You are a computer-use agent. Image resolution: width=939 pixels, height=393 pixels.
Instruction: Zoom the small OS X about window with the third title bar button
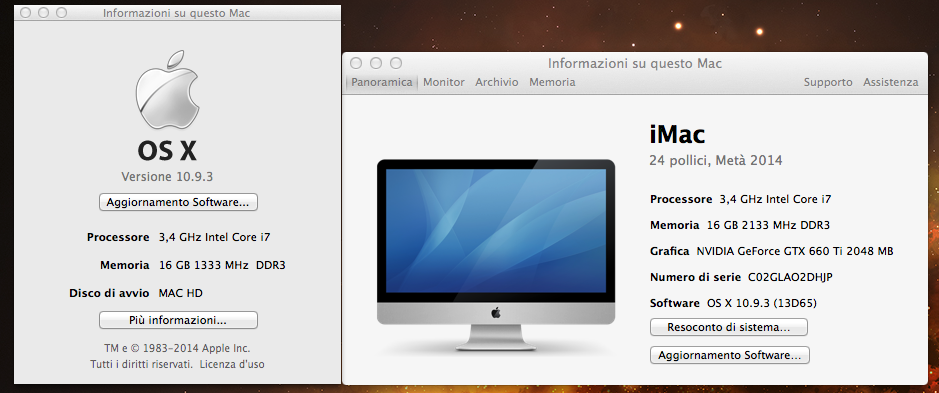pos(61,13)
